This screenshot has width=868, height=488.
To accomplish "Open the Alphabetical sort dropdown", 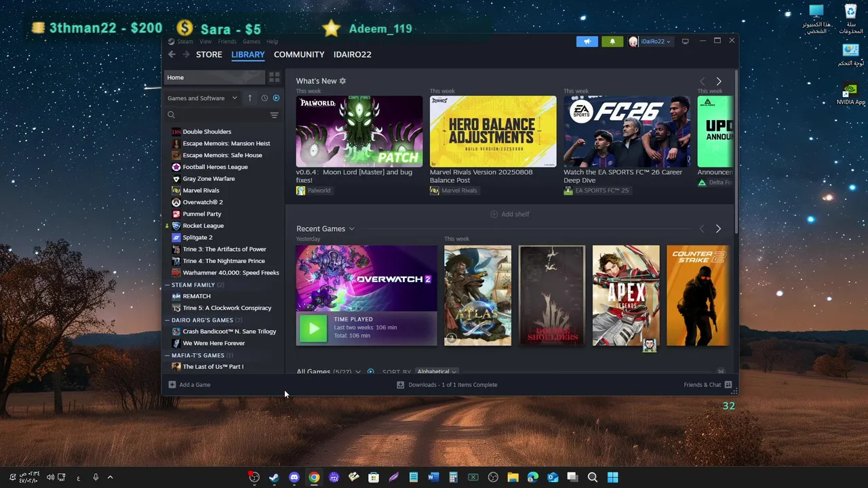I will [437, 371].
